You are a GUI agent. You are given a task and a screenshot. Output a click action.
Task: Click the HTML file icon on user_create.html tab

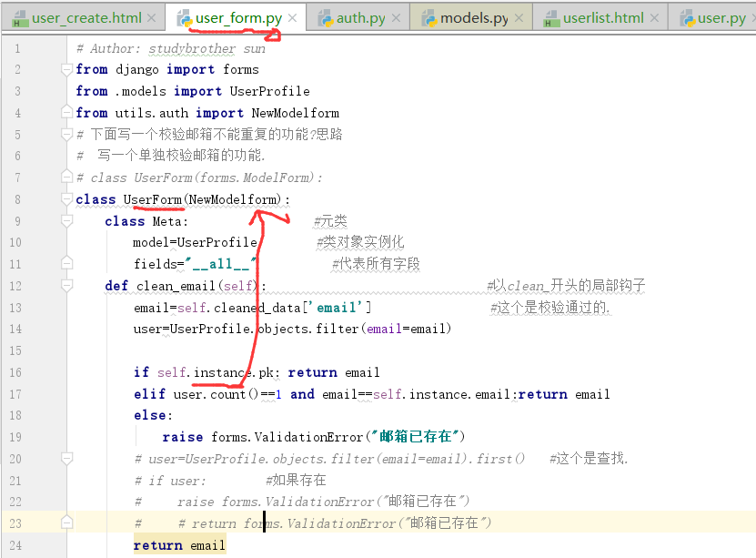coord(20,19)
